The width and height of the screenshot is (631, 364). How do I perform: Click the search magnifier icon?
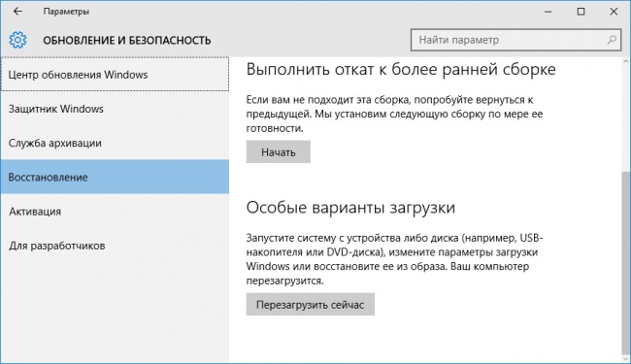pyautogui.click(x=612, y=40)
